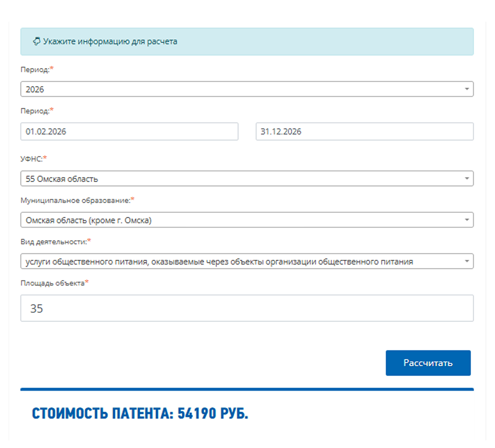Image resolution: width=495 pixels, height=448 pixels.
Task: Click the arrow icon on the year dropdown
Action: coord(467,88)
